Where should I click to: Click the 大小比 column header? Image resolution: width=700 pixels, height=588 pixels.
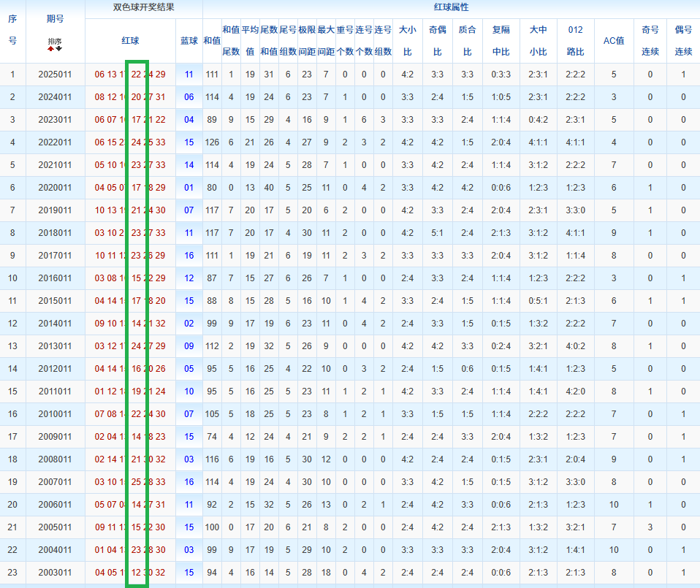[407, 41]
